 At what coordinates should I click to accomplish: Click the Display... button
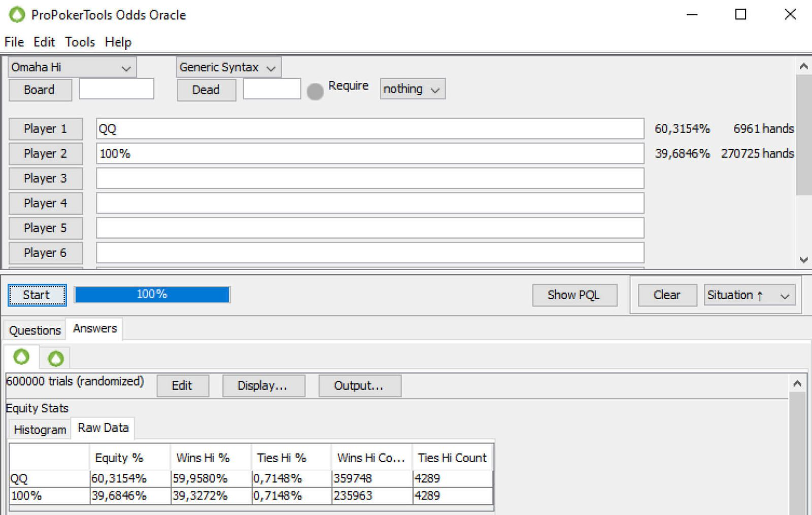point(263,386)
